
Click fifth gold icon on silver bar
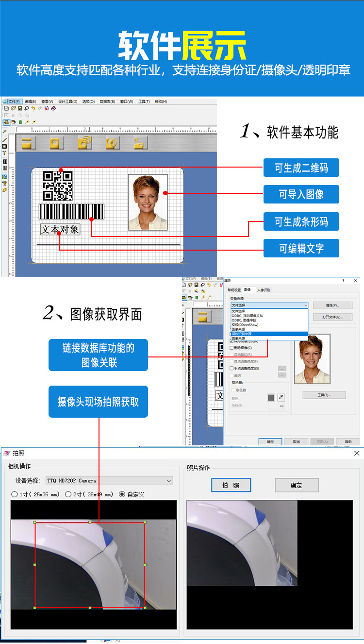141,142
